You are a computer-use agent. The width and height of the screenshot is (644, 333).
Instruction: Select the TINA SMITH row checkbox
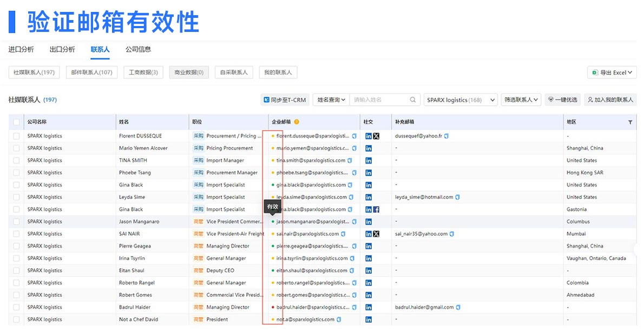pos(16,161)
